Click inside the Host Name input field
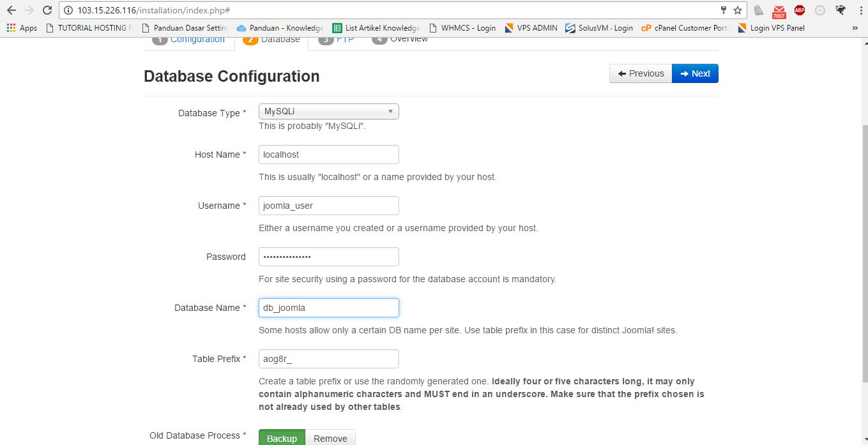This screenshot has height=445, width=868. tap(328, 155)
